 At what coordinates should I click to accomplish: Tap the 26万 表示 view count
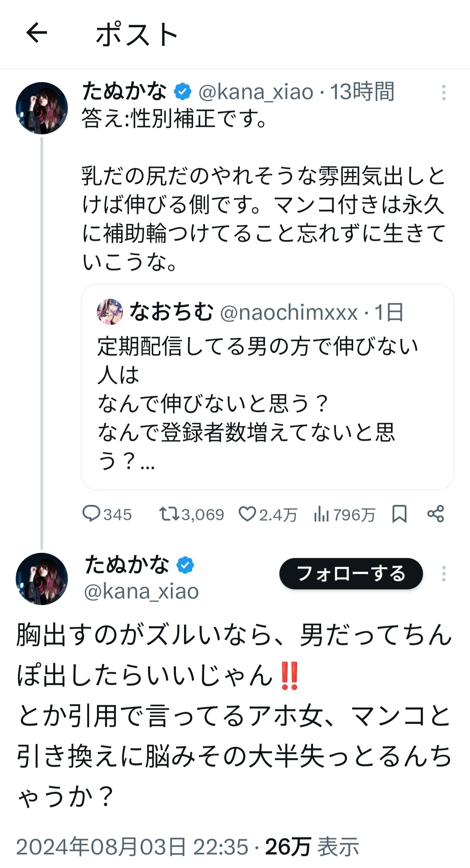tap(312, 847)
